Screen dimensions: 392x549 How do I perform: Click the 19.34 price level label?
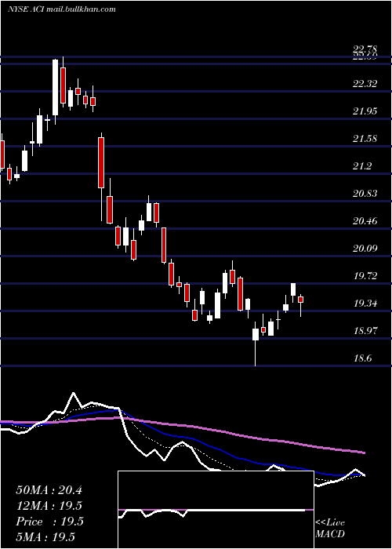pos(365,304)
